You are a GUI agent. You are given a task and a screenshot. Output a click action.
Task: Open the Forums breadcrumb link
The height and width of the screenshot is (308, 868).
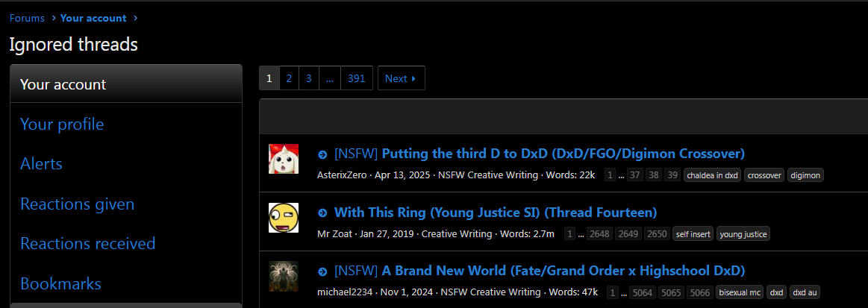[27, 18]
